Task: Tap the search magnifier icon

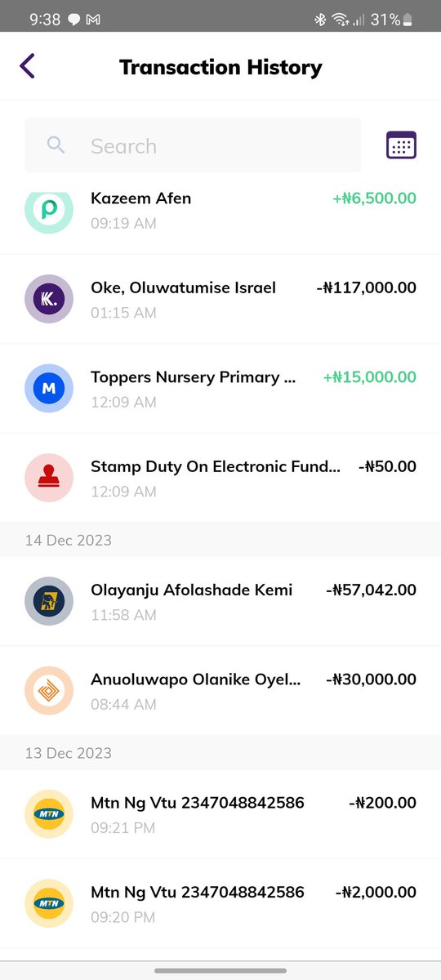Action: coord(56,145)
